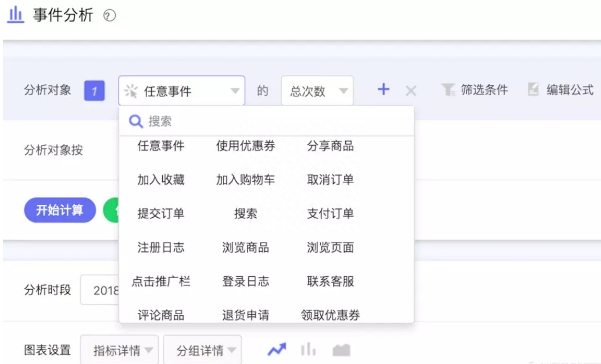Screen dimensions: 601x364
Task: Pick 联系客服 from the dropdown
Action: click(x=330, y=282)
